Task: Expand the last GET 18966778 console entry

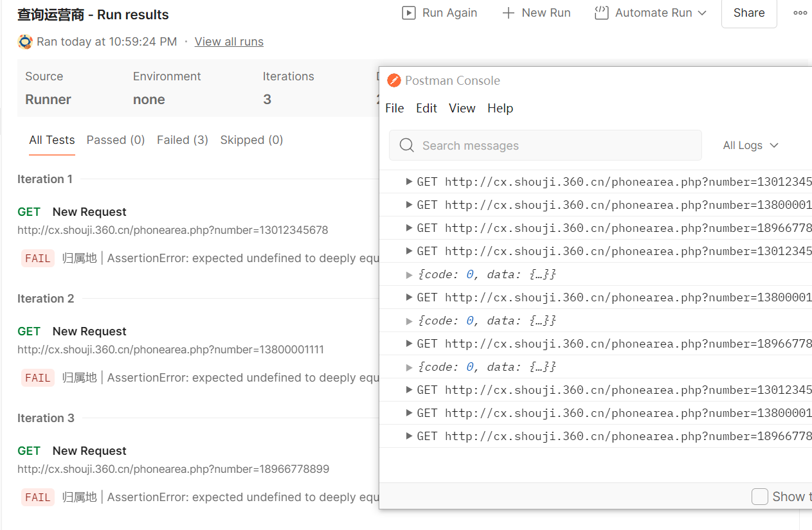Action: click(409, 436)
